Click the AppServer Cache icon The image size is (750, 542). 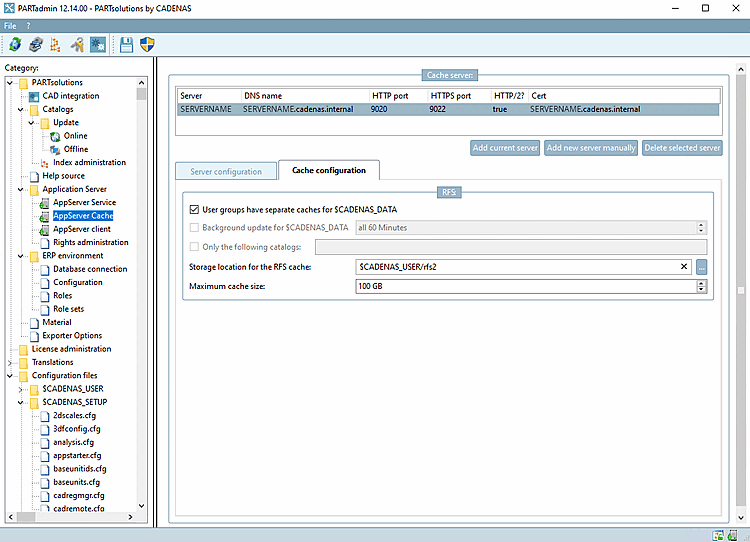click(44, 217)
